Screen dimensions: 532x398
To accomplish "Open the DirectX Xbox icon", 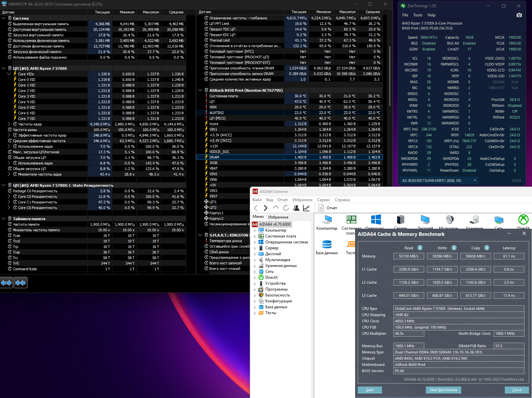I will [523, 219].
